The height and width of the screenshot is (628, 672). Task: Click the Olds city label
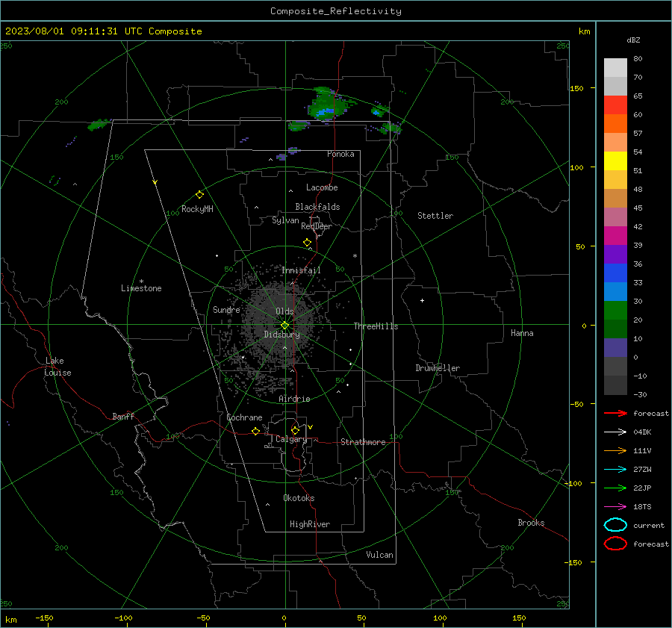point(284,311)
